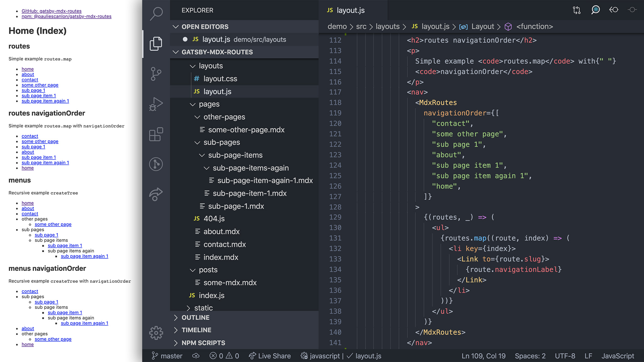
Task: Click 'sub page item again 1' under menus navigationOrder
Action: 85,323
